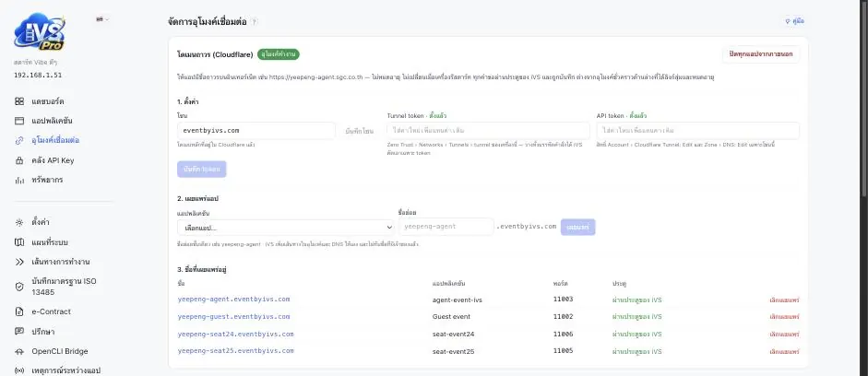Select the seat-event24 application cell
The height and width of the screenshot is (376, 868).
[454, 334]
